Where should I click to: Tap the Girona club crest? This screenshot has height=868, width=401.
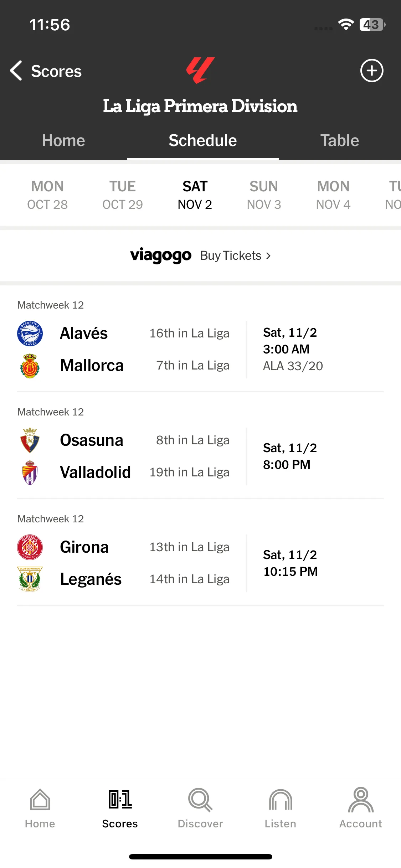click(30, 547)
